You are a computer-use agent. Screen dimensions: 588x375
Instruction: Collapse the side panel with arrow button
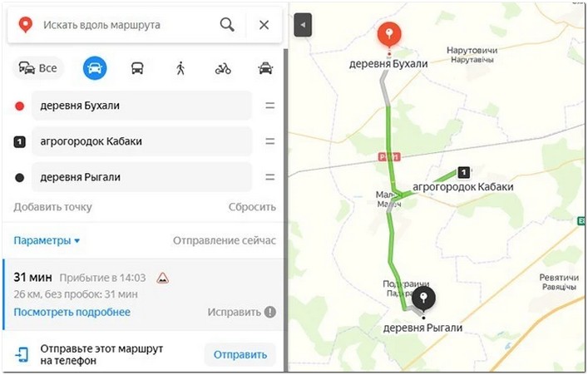point(303,25)
